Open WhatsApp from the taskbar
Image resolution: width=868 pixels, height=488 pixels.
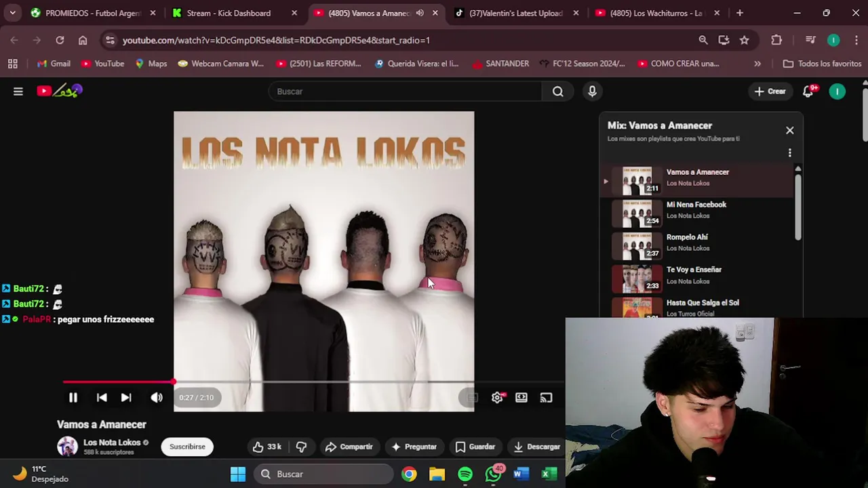494,474
